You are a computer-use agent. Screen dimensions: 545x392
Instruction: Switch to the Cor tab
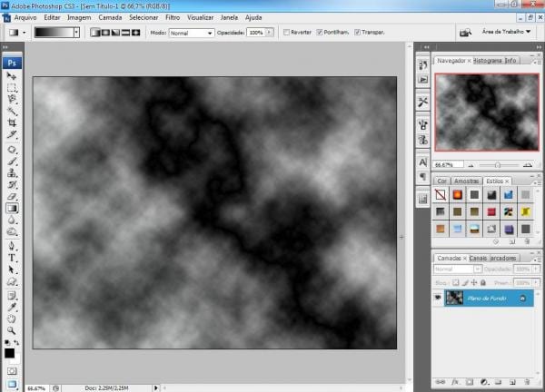click(x=441, y=181)
